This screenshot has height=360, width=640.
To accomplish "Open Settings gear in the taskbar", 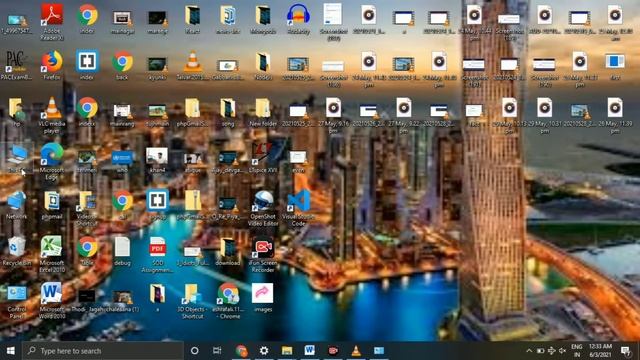I will [x=264, y=351].
